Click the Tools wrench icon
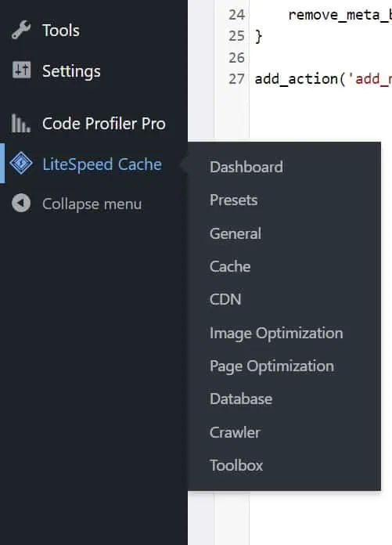The image size is (392, 545). (x=21, y=30)
